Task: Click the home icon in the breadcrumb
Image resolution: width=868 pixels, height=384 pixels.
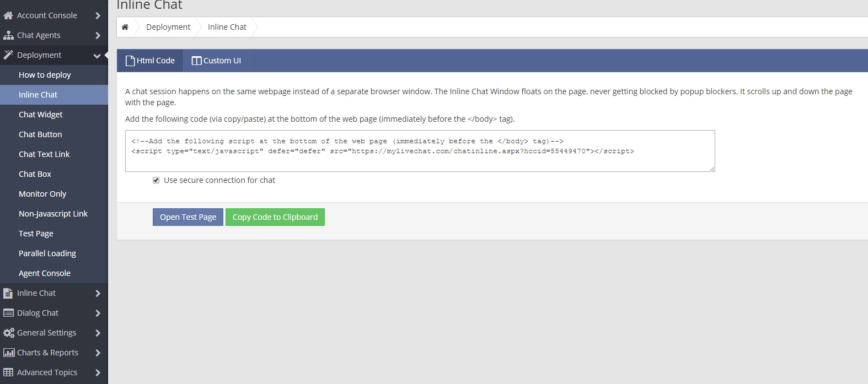Action: pos(125,27)
